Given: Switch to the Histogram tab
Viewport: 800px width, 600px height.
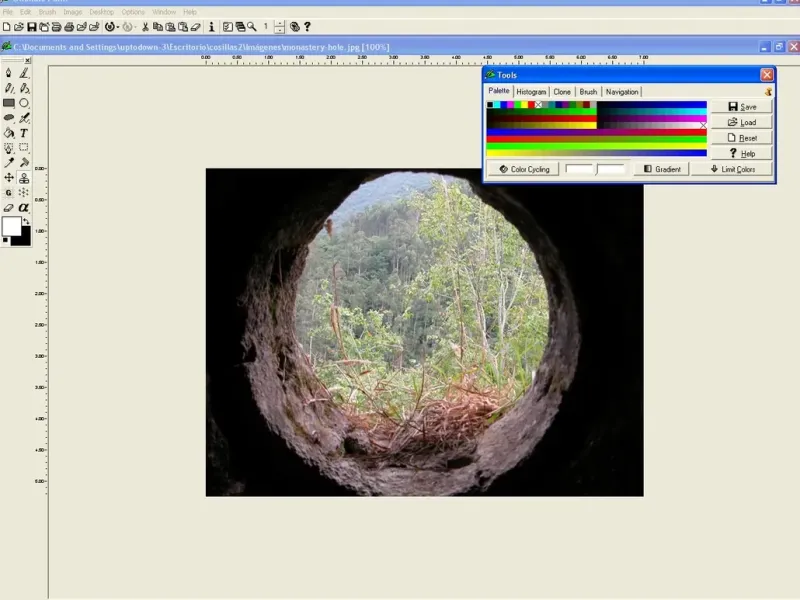Looking at the screenshot, I should coord(531,92).
